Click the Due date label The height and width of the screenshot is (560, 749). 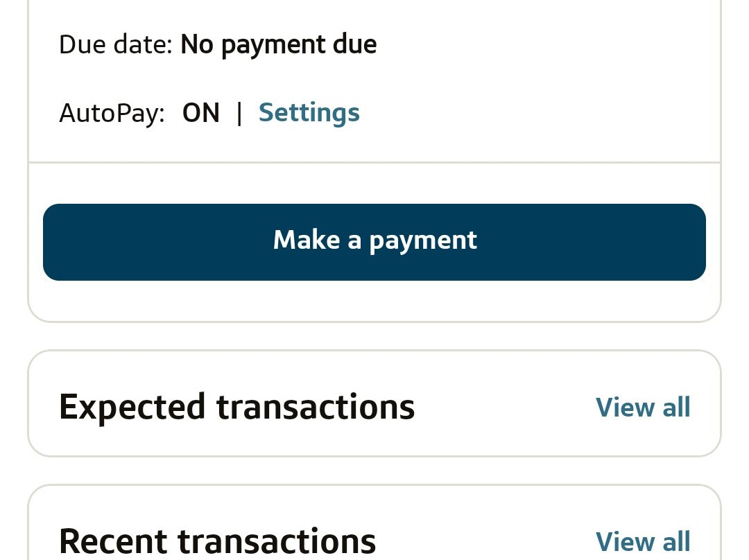point(115,44)
